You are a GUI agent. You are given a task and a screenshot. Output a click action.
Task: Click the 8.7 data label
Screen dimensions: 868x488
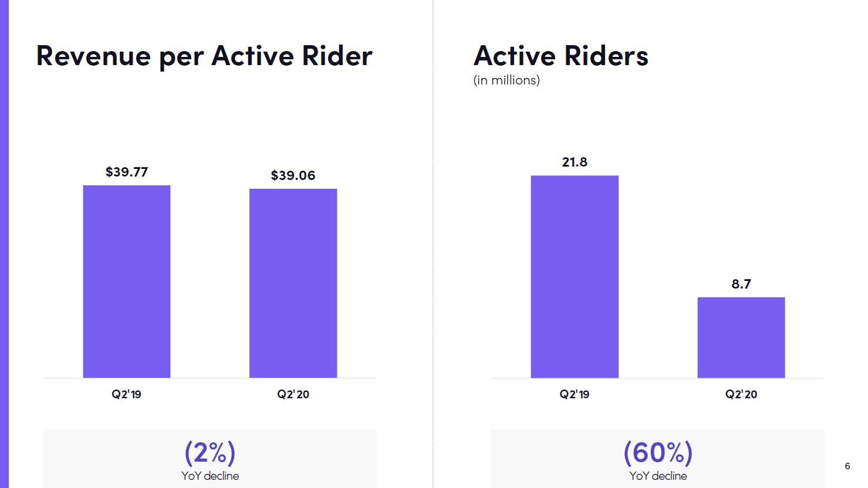(741, 284)
